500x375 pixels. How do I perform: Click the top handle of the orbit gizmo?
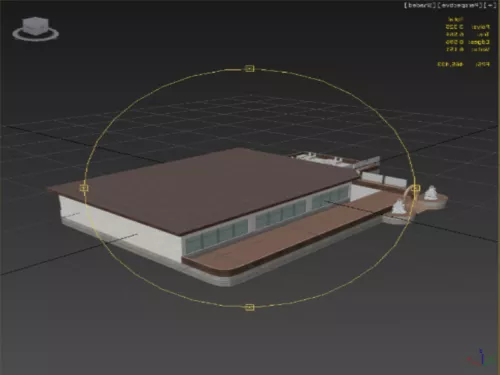(250, 68)
